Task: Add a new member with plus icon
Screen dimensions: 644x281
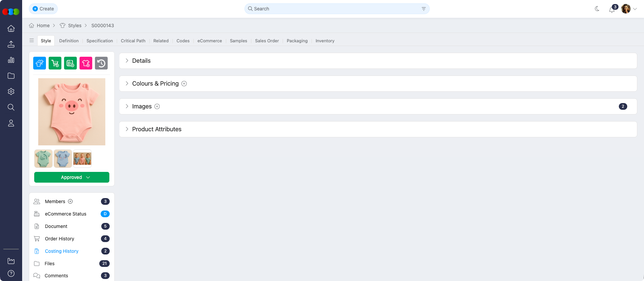Action: point(70,201)
